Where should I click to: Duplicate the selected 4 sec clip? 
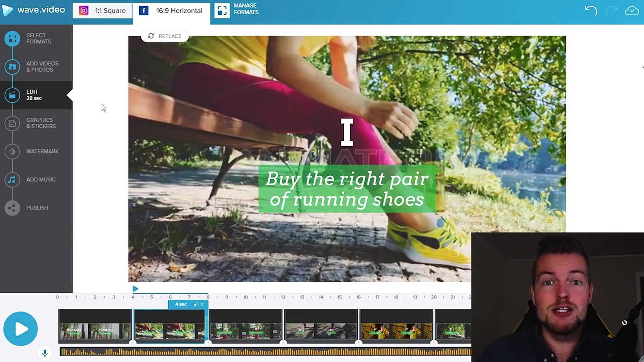click(196, 304)
